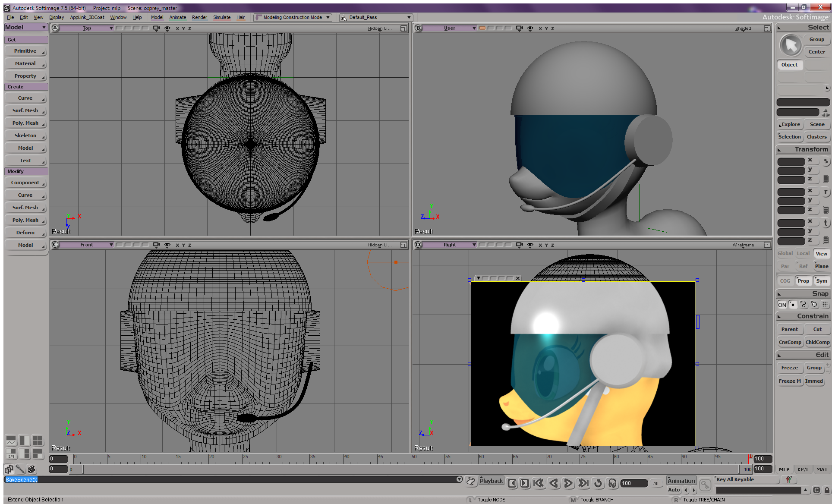This screenshot has width=832, height=504.
Task: Click the Freeze button
Action: pyautogui.click(x=789, y=368)
